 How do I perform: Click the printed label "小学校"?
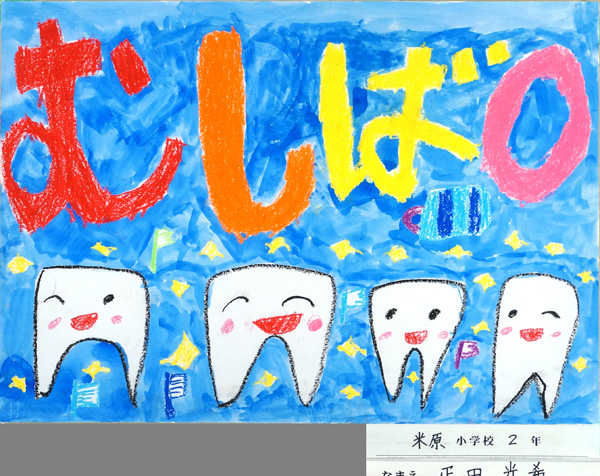pyautogui.click(x=474, y=441)
